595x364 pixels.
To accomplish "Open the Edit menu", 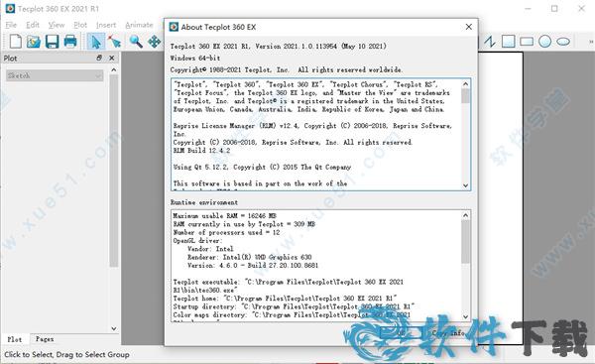I will point(33,25).
